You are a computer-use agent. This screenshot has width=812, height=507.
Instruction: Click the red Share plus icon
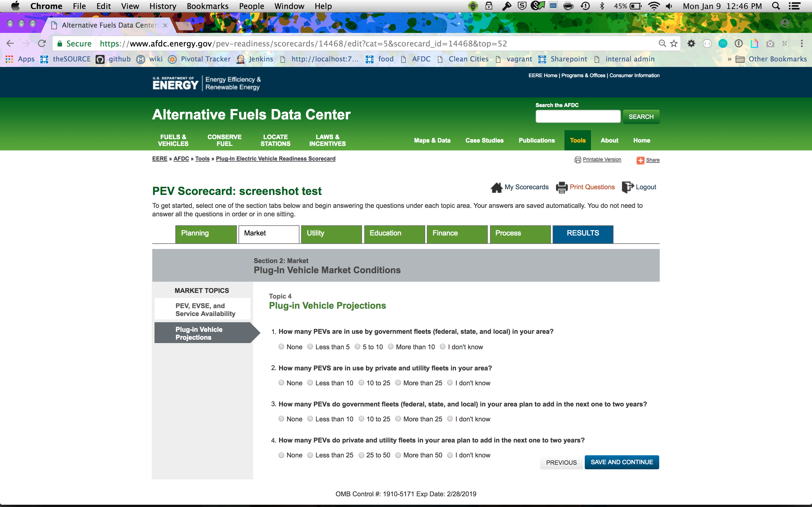640,160
